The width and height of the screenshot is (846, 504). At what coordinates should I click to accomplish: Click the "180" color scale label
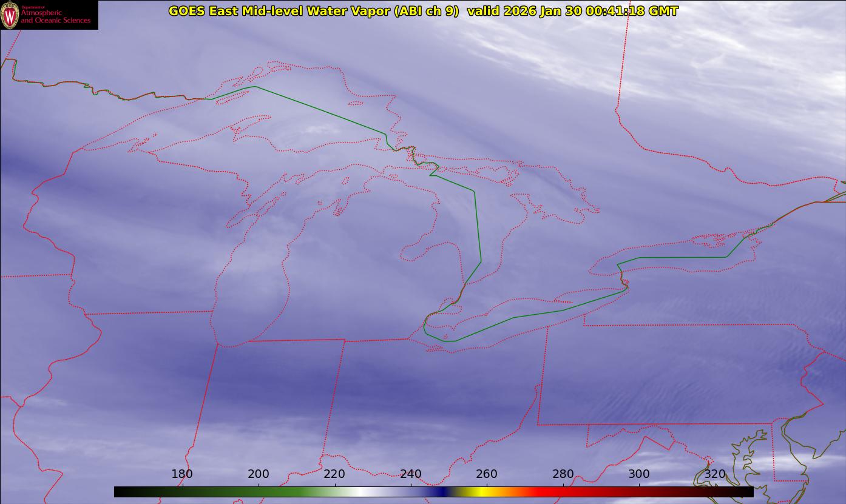(x=182, y=474)
